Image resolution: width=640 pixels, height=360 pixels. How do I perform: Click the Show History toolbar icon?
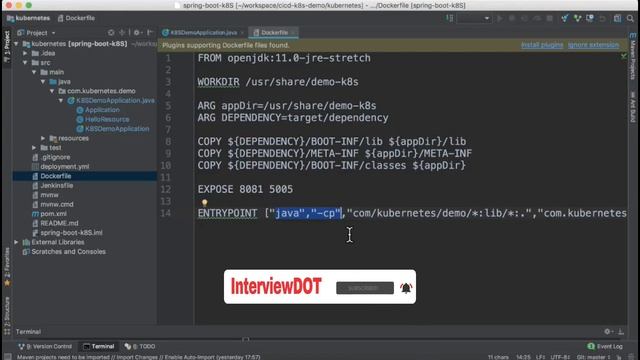click(590, 18)
